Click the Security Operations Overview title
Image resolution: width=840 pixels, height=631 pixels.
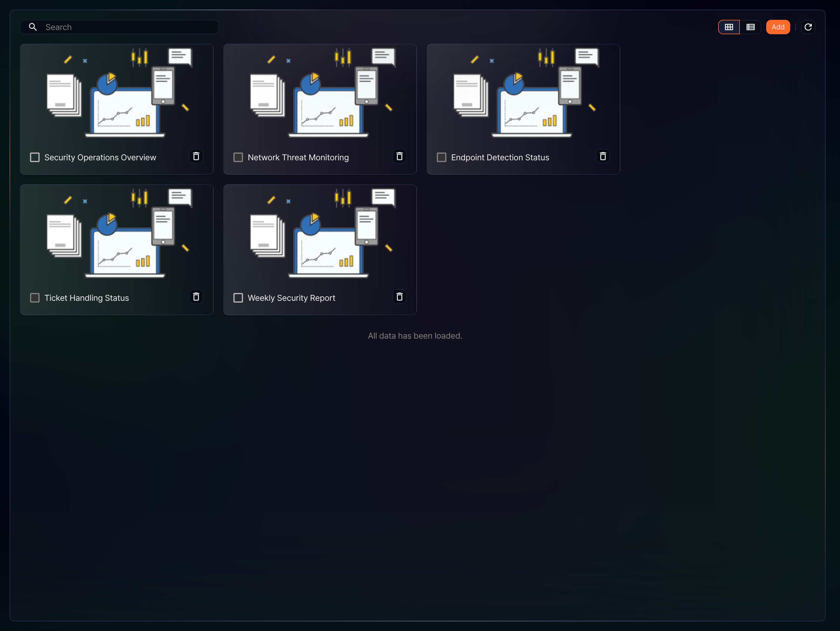[100, 157]
